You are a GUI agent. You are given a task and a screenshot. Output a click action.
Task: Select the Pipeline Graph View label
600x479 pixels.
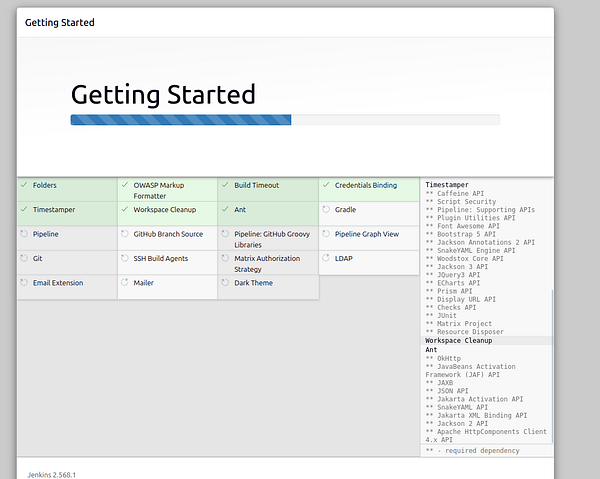click(x=367, y=234)
